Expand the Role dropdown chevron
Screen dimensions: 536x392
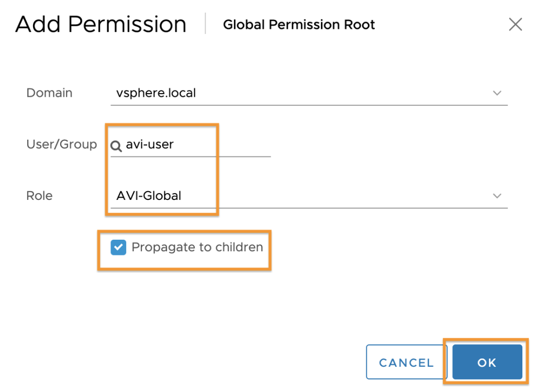click(497, 196)
